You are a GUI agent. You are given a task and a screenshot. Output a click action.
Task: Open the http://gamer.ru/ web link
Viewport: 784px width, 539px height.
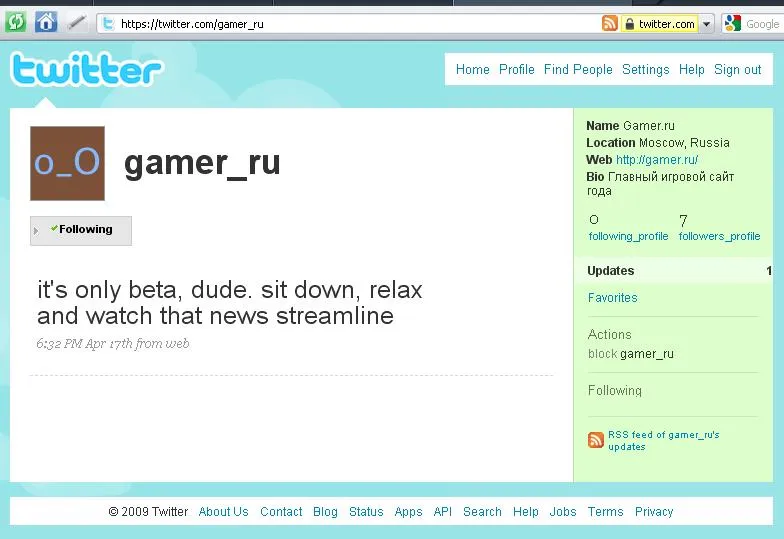(x=656, y=160)
